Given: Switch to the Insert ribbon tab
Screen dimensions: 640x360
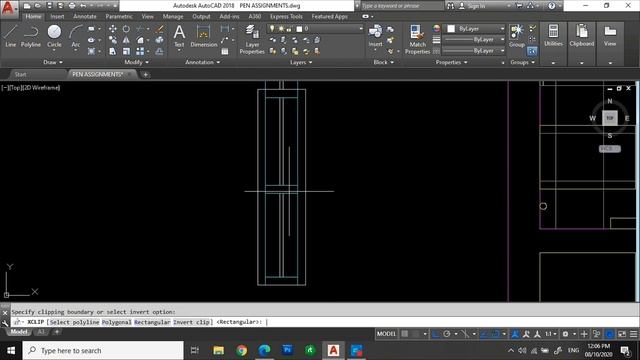Looking at the screenshot, I should [57, 16].
